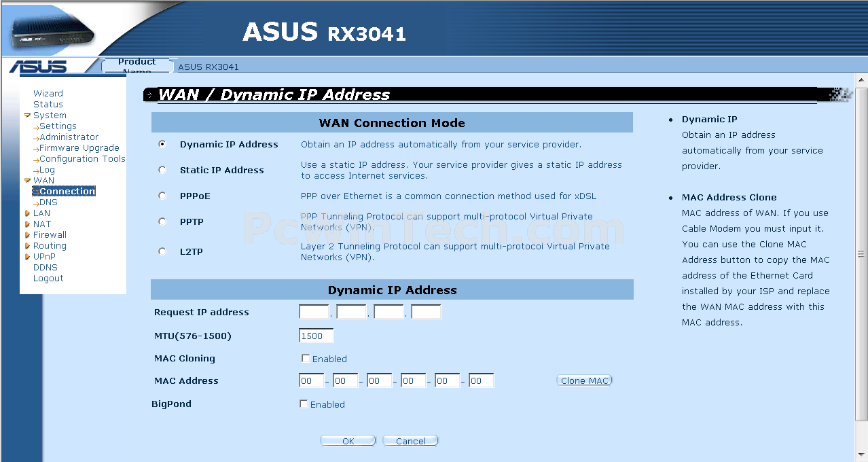Enable the MAC Cloning checkbox
Screen dimensions: 868x462
(x=306, y=359)
